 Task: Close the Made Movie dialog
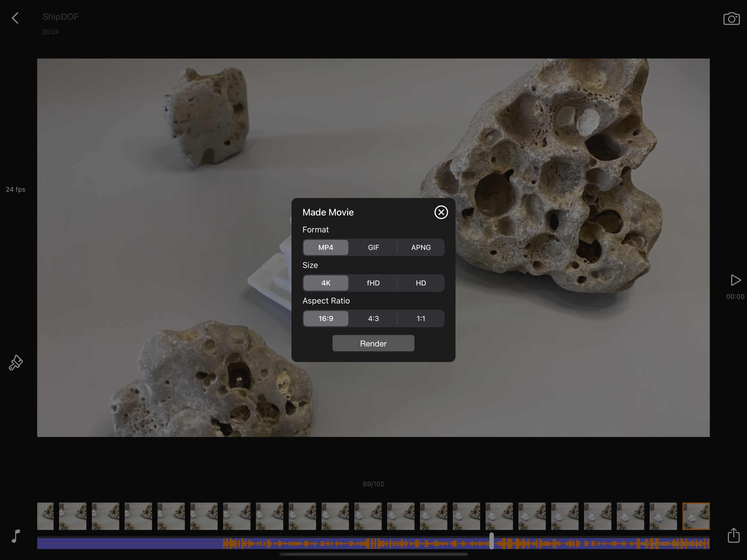coord(441,212)
